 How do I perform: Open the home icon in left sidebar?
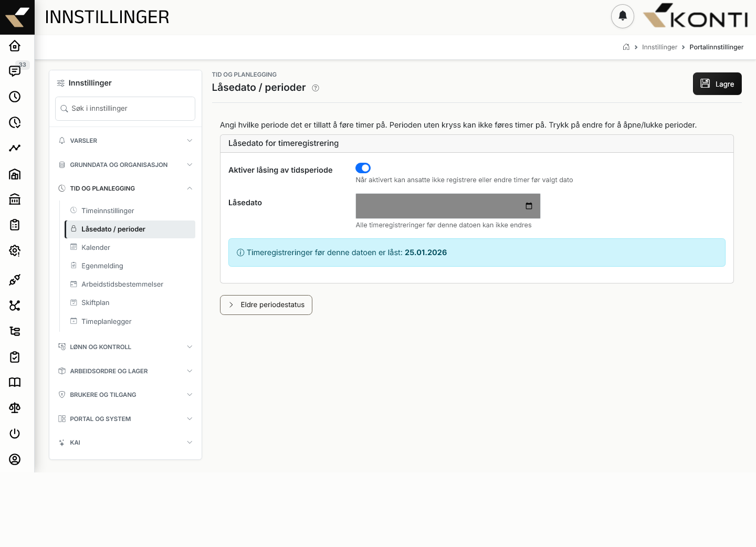[15, 46]
